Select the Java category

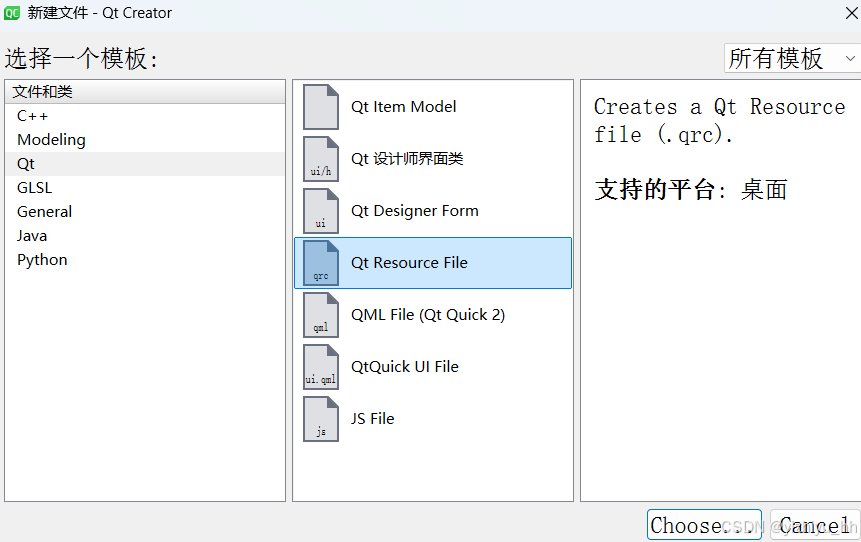(x=145, y=236)
